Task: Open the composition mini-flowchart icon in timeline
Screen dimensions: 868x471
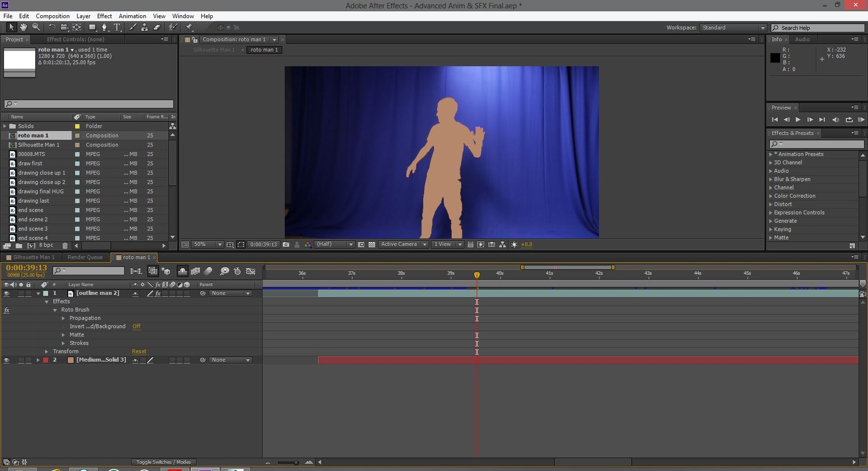Action: pyautogui.click(x=136, y=271)
